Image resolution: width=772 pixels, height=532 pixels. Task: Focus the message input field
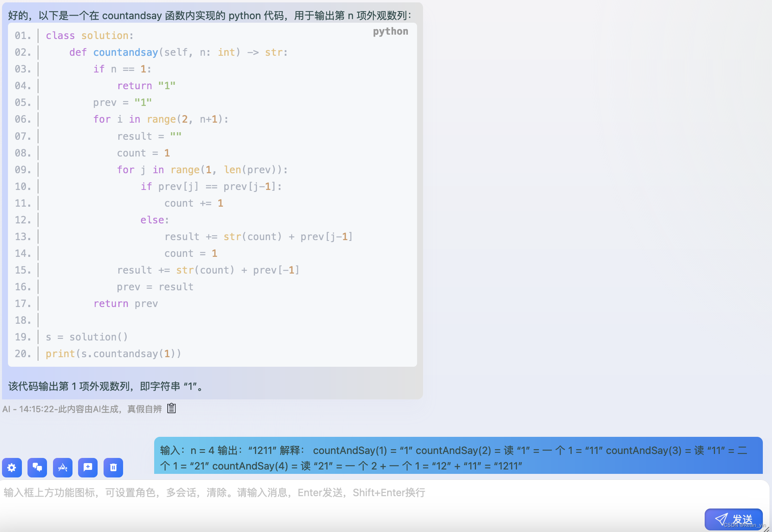(x=384, y=506)
